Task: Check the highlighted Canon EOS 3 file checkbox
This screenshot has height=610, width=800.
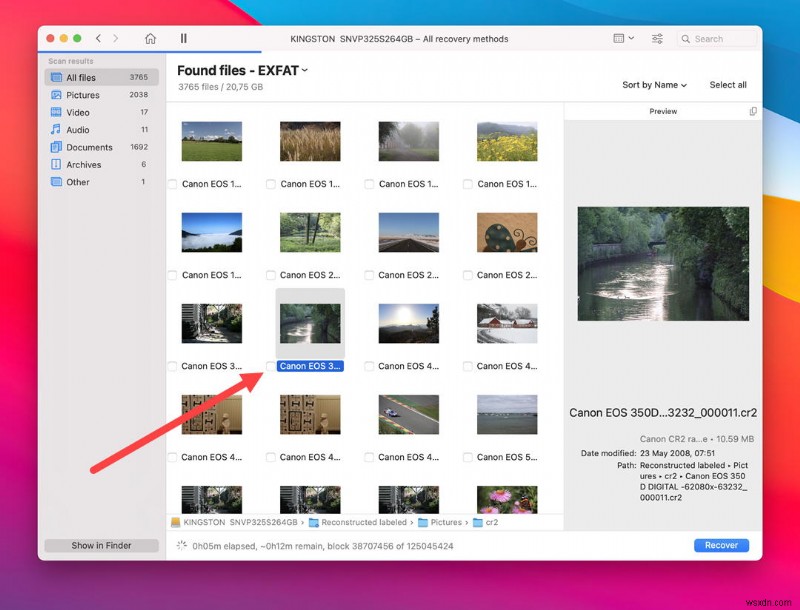Action: [271, 366]
